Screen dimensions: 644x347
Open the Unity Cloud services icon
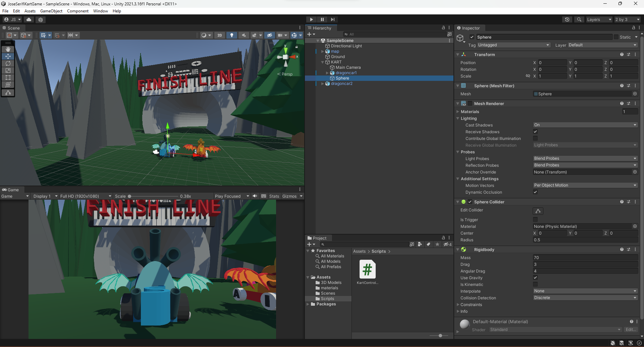tap(29, 19)
